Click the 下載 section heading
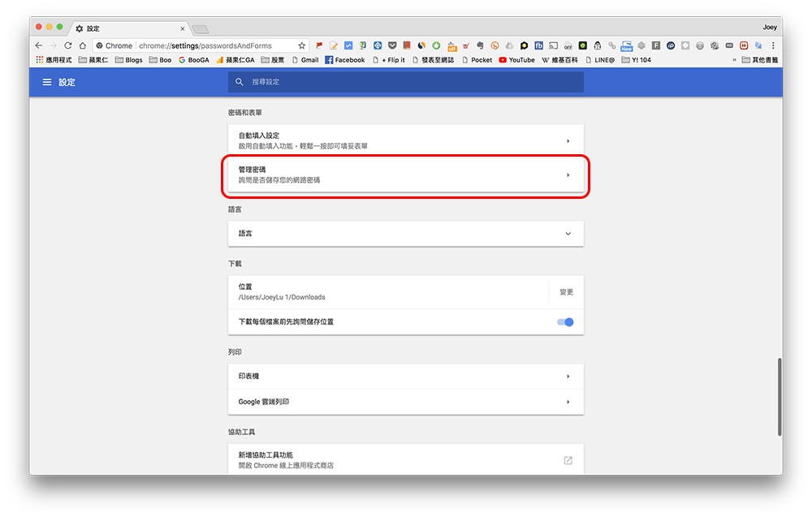 coord(235,264)
